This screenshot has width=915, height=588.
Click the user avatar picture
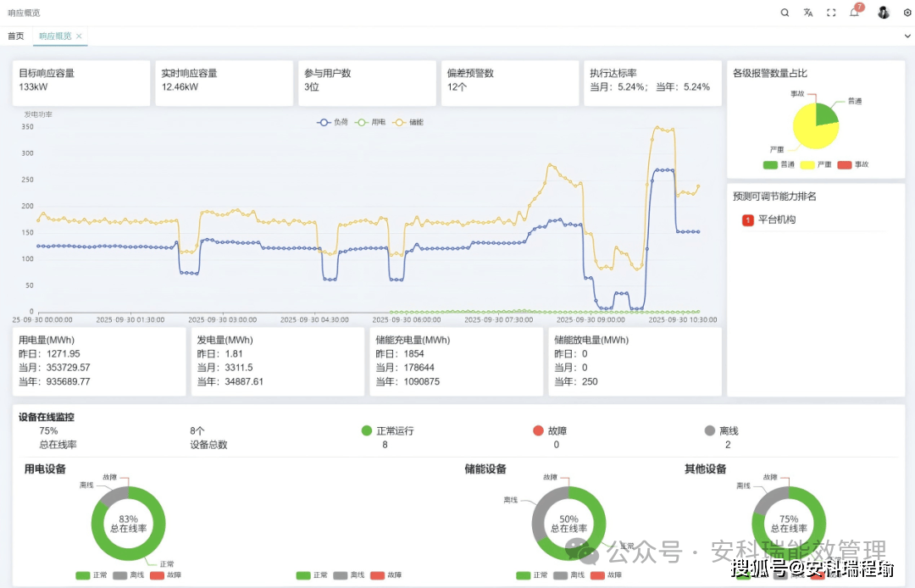[884, 13]
